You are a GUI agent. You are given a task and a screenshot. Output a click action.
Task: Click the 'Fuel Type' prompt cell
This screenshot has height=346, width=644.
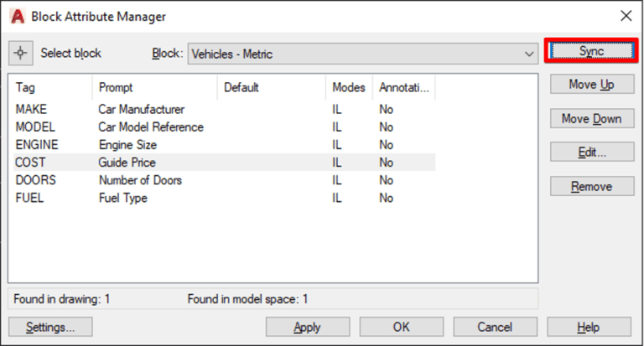[122, 198]
